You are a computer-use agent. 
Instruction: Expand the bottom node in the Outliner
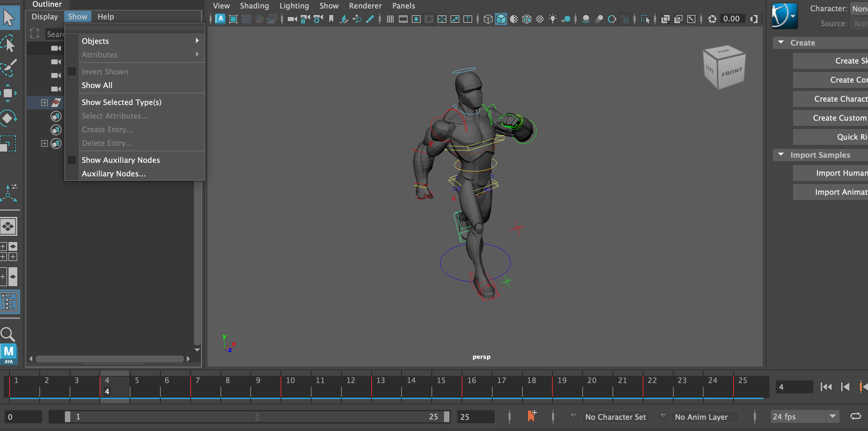click(x=45, y=143)
